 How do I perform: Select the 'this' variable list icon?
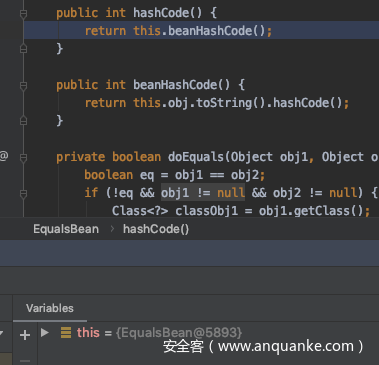pyautogui.click(x=66, y=333)
